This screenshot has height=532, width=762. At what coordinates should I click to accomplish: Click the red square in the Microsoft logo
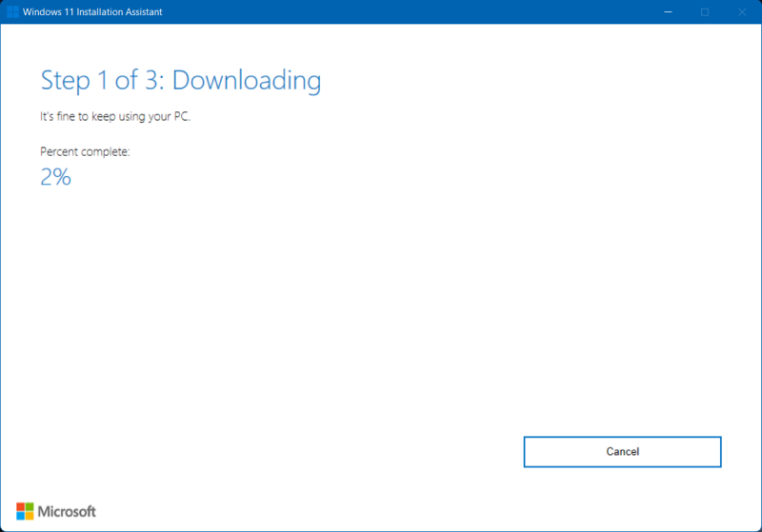[20, 506]
